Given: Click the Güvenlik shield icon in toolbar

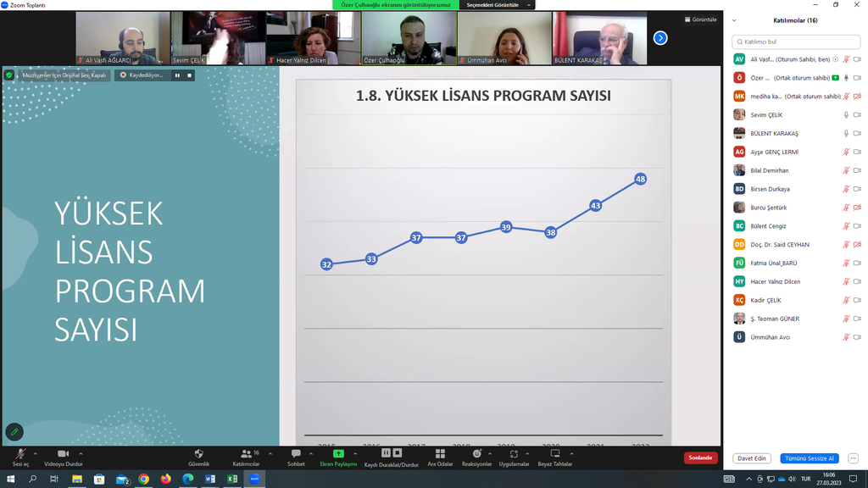Looking at the screenshot, I should (x=198, y=454).
